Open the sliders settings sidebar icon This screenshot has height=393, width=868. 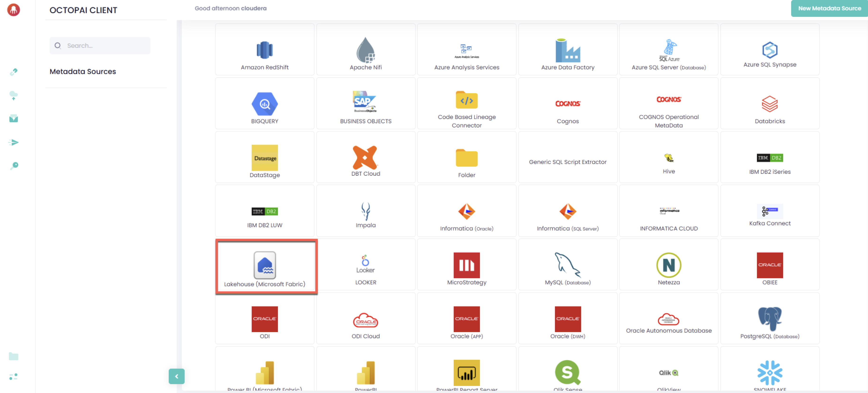(x=14, y=377)
